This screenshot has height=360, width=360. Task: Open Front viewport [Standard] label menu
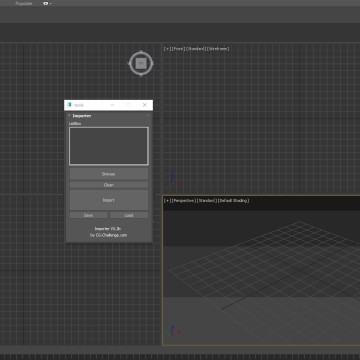point(196,49)
